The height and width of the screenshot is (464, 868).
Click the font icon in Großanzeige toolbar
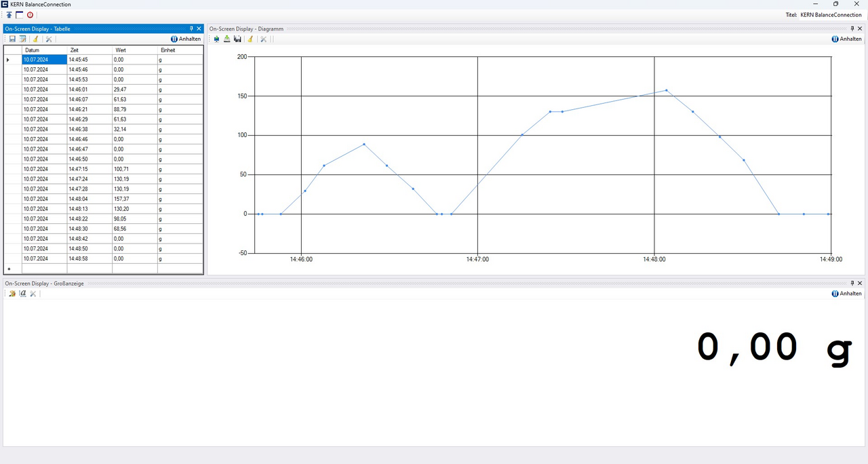[x=23, y=294]
